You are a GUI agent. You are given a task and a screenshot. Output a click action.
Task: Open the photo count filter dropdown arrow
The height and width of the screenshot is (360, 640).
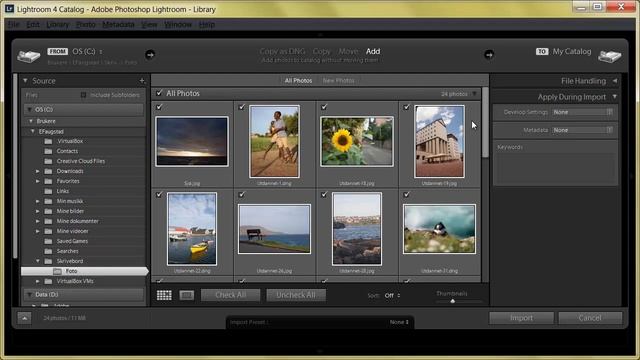pyautogui.click(x=474, y=94)
